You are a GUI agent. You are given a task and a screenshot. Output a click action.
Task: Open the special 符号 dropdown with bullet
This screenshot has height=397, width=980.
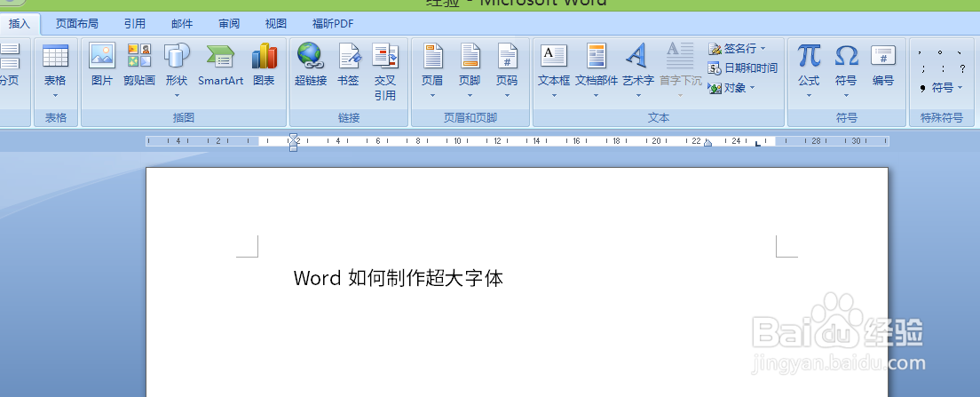point(941,88)
